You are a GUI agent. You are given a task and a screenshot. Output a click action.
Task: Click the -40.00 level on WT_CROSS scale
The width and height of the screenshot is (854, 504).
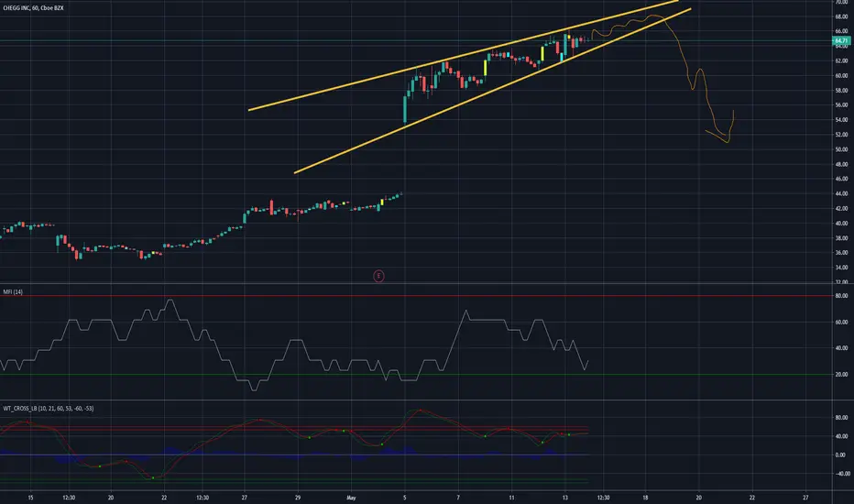pos(841,474)
